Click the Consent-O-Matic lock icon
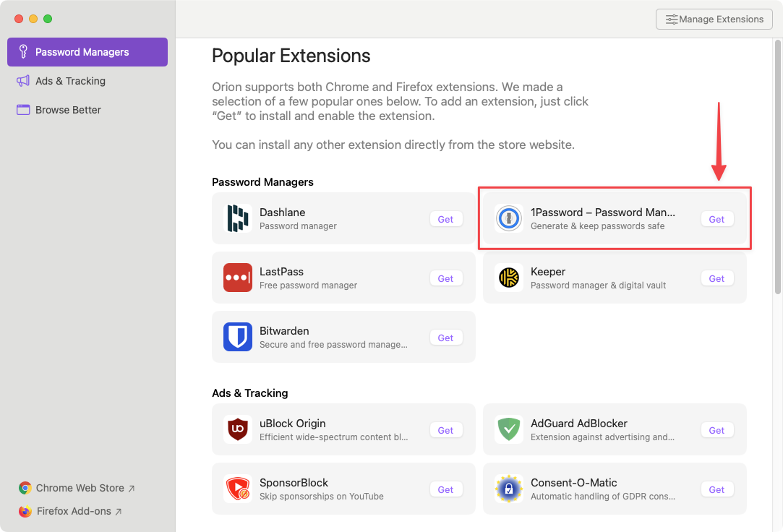The image size is (783, 532). (x=509, y=489)
